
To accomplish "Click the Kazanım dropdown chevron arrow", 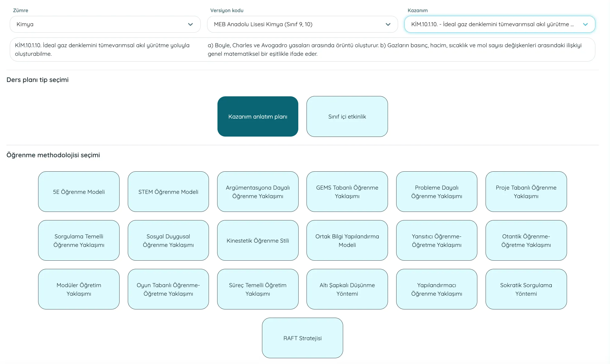I will pyautogui.click(x=585, y=24).
